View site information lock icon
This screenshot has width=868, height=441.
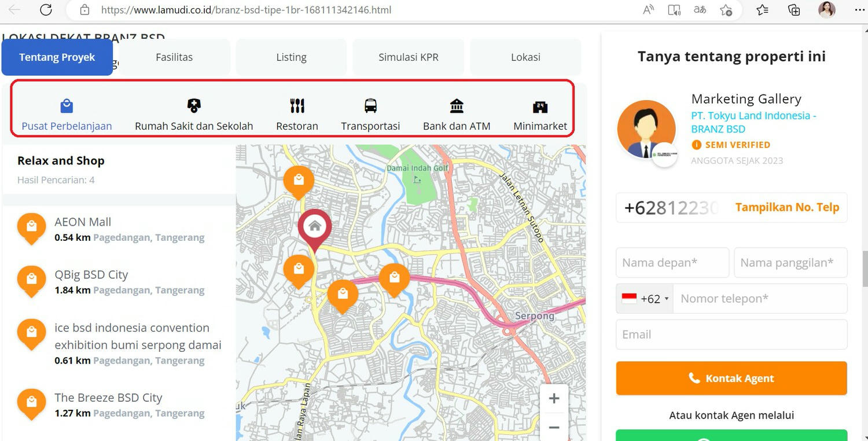tap(84, 10)
